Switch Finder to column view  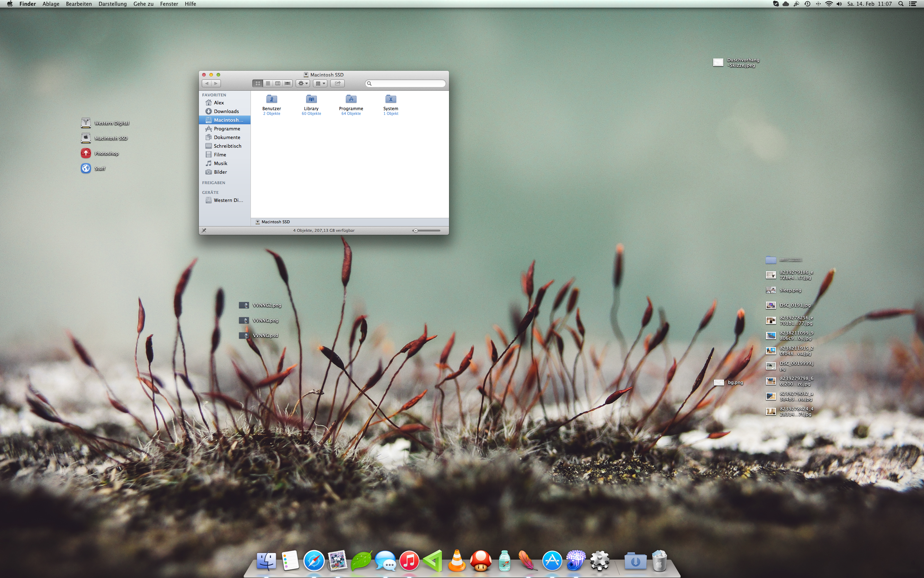pyautogui.click(x=278, y=83)
